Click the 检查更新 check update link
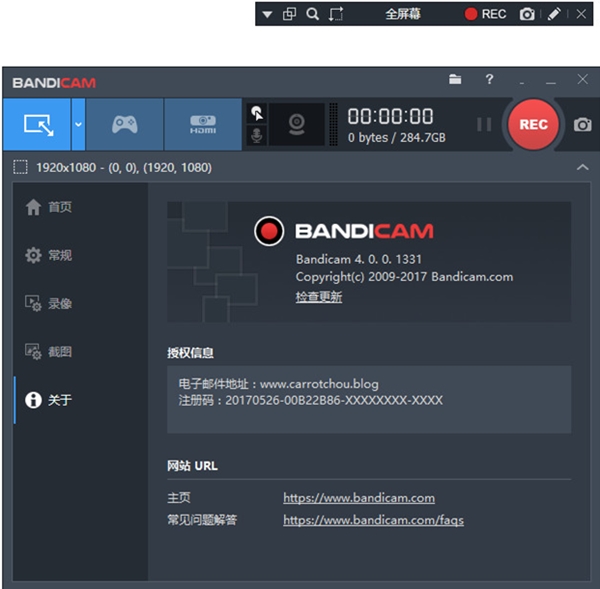This screenshot has height=589, width=600. (319, 297)
